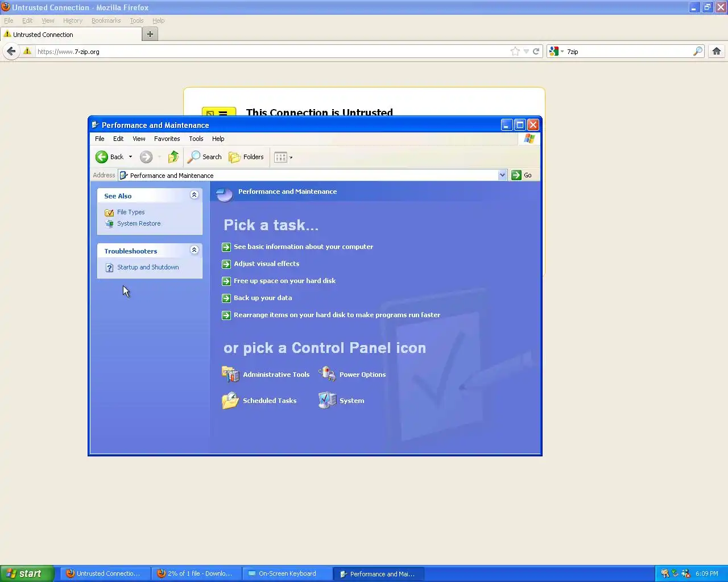Click File Types folder icon
The width and height of the screenshot is (728, 582).
(109, 213)
